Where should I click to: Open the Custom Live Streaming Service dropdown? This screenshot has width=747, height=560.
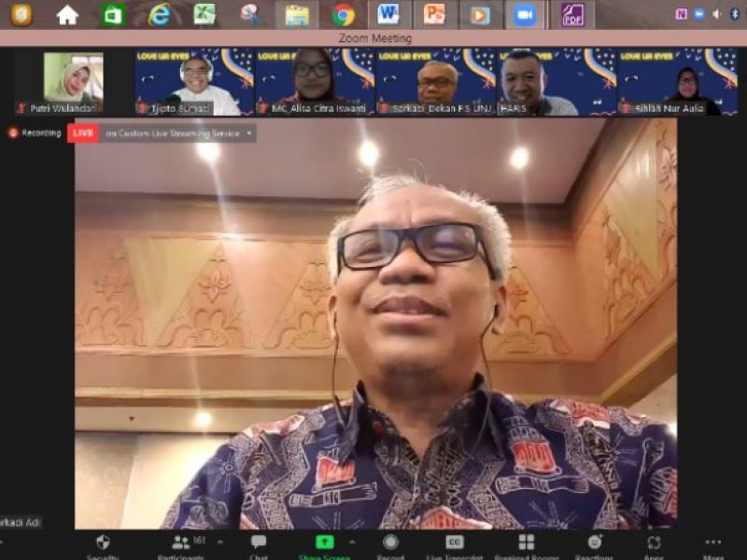click(177, 133)
